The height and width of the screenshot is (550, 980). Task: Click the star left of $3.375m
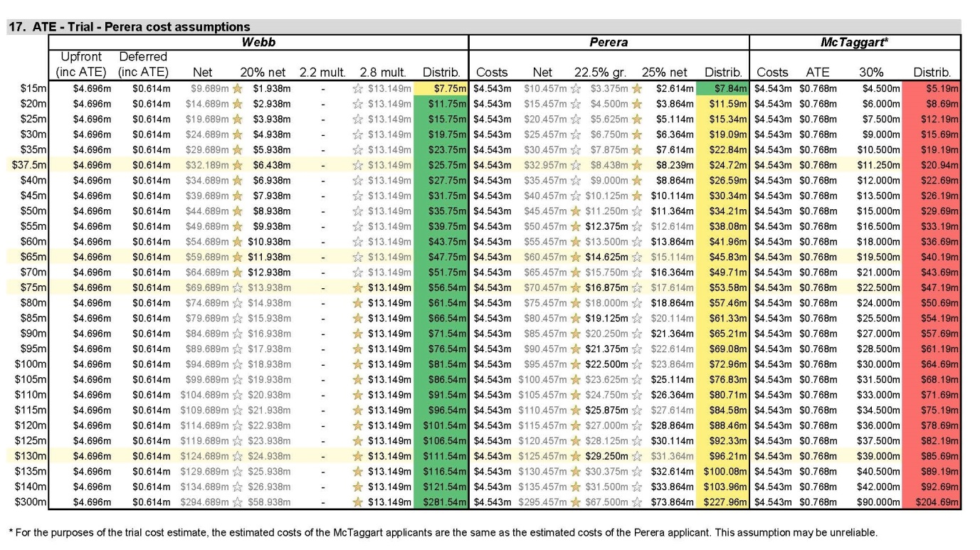tap(577, 89)
